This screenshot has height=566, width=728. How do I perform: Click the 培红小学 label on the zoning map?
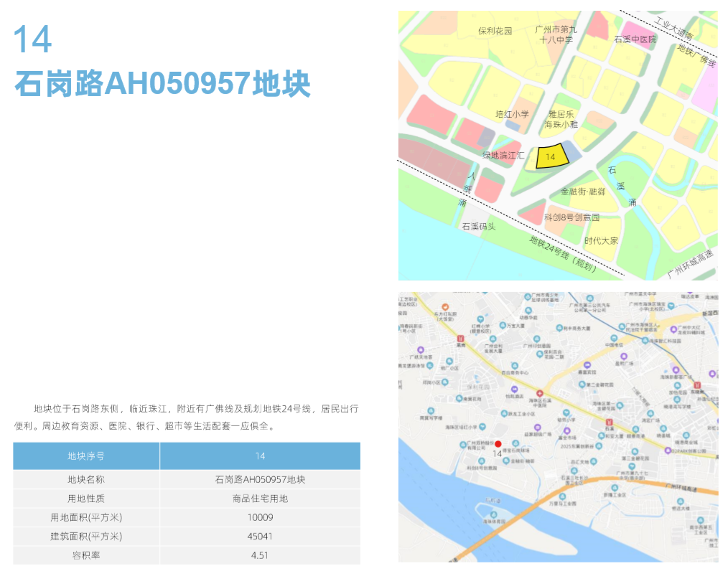512,114
